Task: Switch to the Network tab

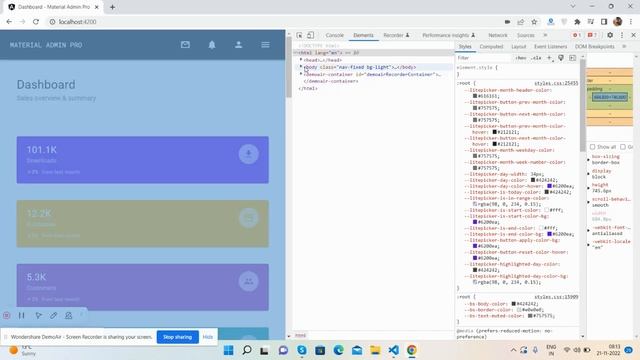Action: pyautogui.click(x=498, y=35)
